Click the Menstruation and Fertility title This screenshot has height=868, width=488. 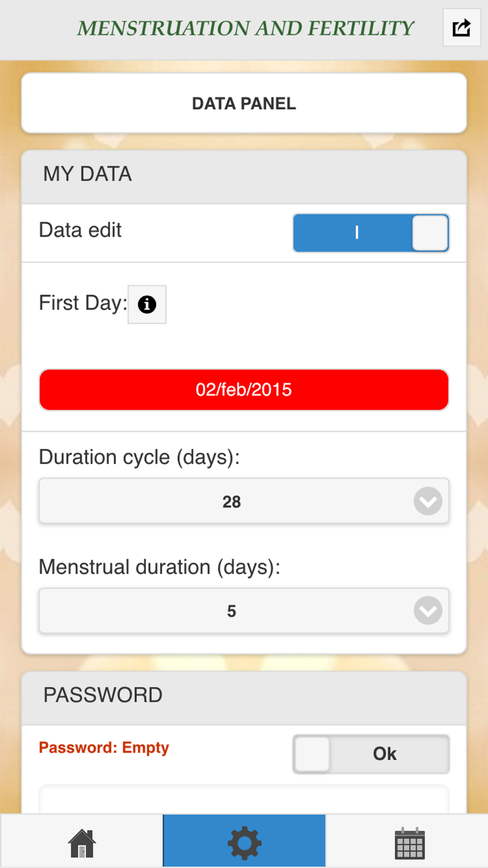click(245, 28)
